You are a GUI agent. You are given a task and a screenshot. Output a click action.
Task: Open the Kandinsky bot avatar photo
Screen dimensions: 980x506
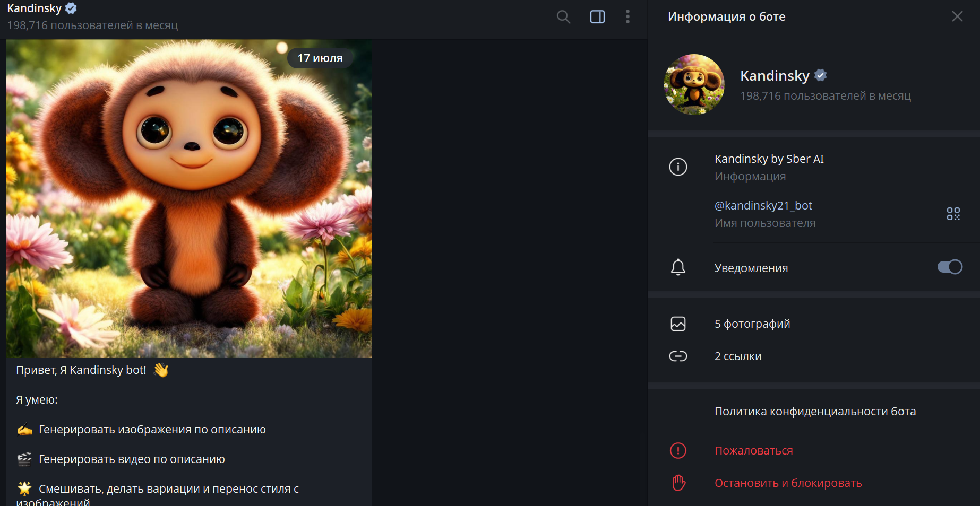pyautogui.click(x=694, y=84)
